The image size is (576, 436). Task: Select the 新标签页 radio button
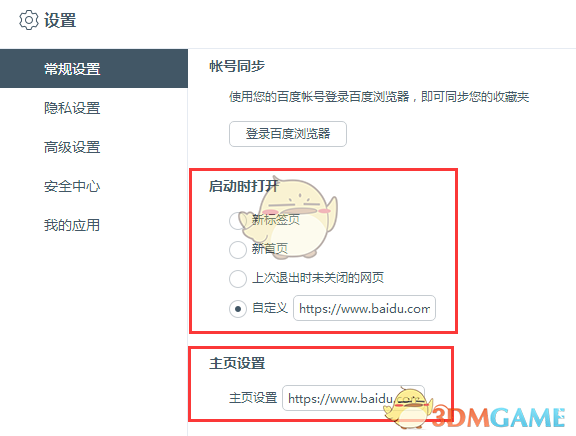pyautogui.click(x=238, y=220)
